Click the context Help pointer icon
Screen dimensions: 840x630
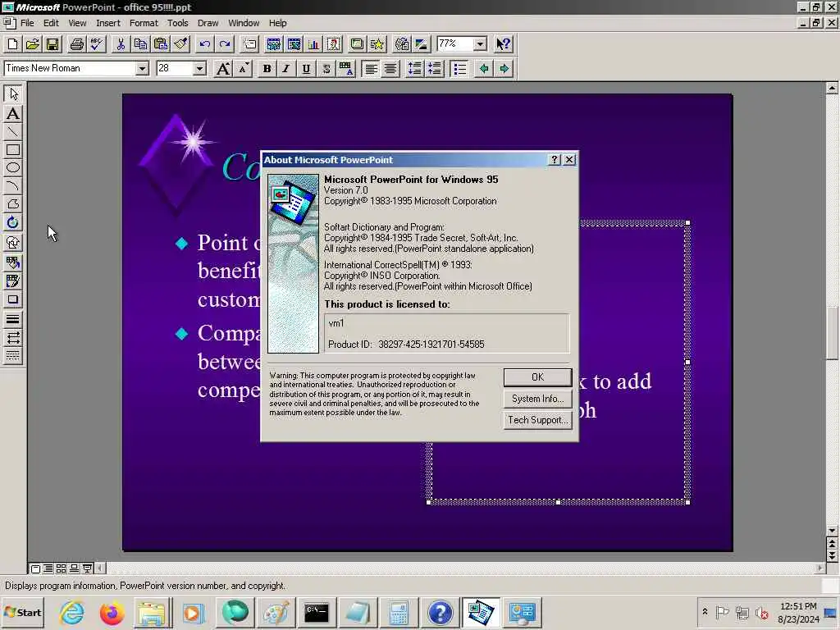503,44
